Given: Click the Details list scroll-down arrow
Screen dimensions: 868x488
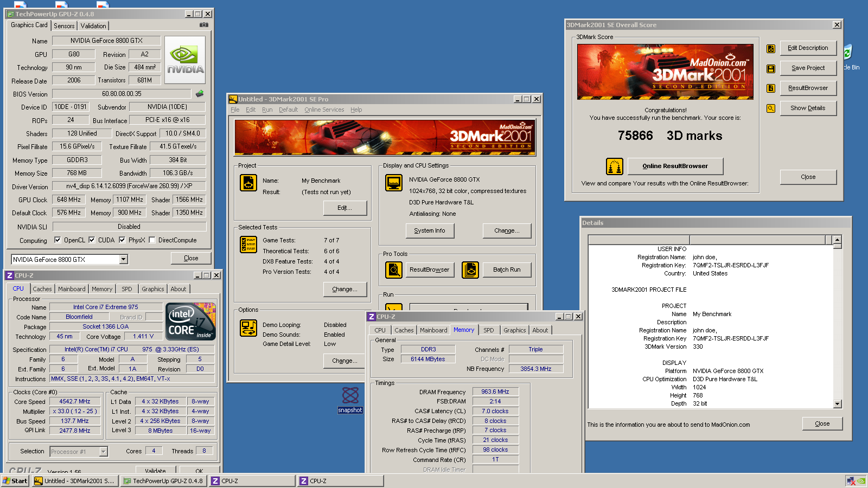Looking at the screenshot, I should pyautogui.click(x=837, y=403).
